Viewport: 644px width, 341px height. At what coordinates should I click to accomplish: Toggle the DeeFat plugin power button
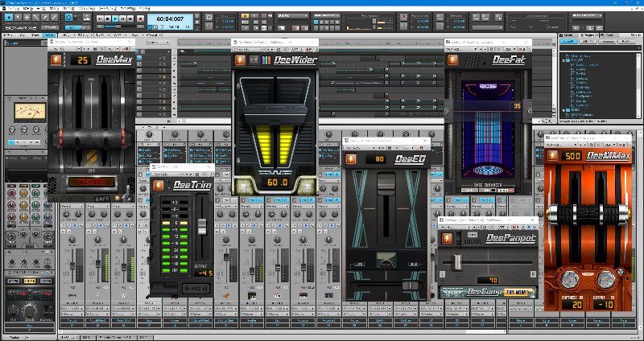(452, 60)
